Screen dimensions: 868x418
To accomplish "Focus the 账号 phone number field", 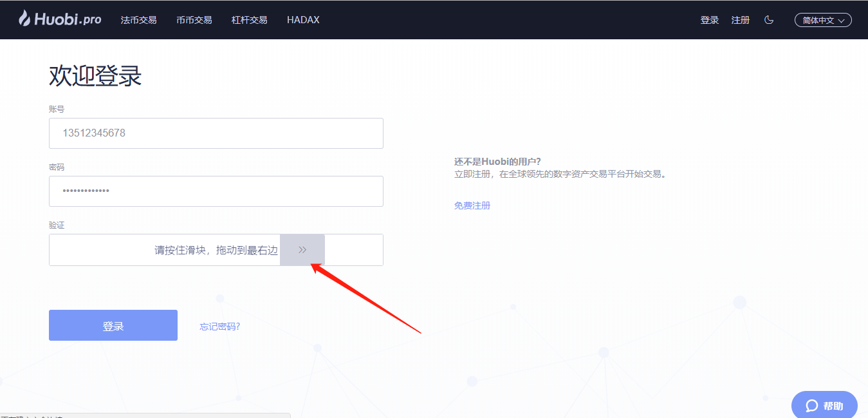I will (216, 133).
